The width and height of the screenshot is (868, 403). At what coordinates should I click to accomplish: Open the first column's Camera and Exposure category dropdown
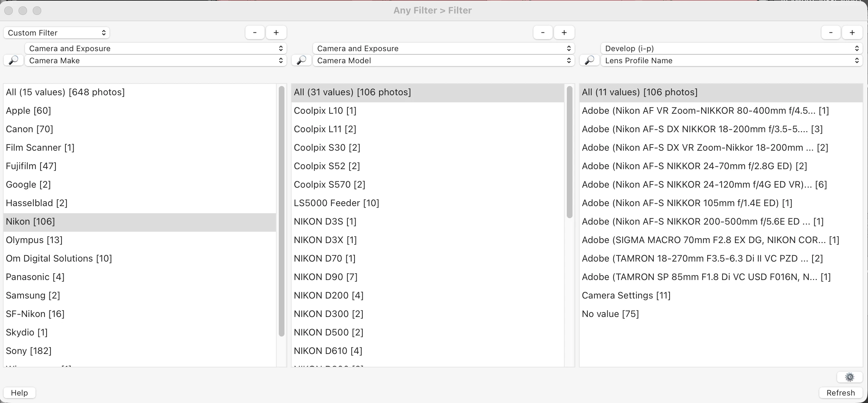(156, 48)
